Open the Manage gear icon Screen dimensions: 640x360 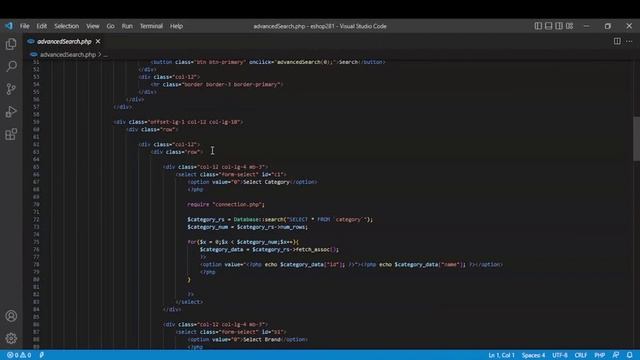coord(11,338)
